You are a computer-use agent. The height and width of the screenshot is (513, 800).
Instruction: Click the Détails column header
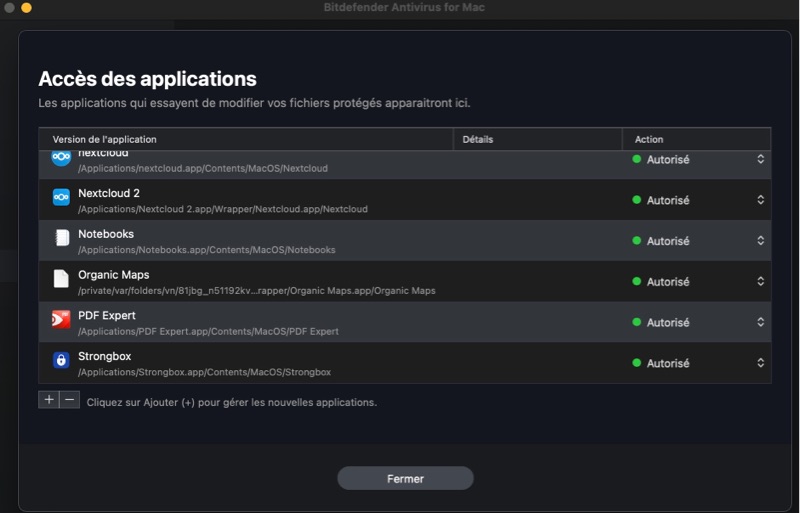tap(537, 139)
